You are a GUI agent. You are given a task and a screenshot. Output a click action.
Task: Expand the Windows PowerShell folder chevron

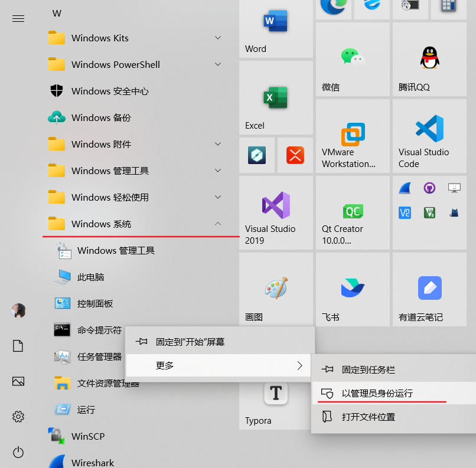(218, 64)
